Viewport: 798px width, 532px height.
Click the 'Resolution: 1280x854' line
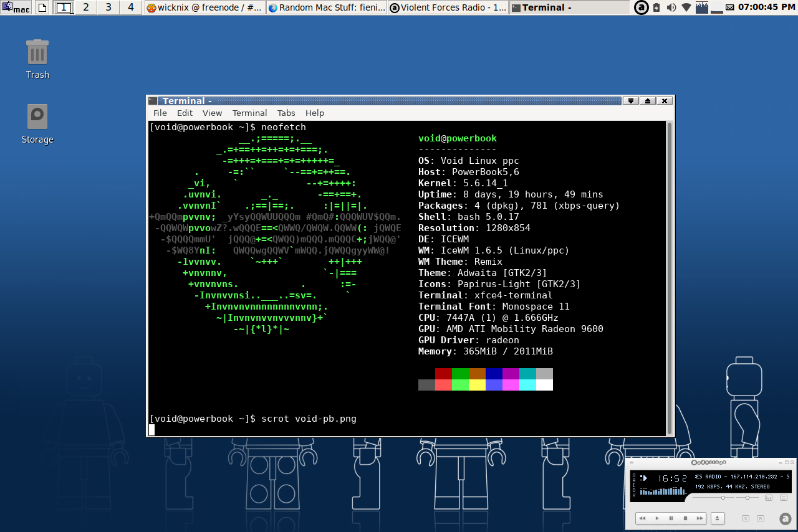474,228
